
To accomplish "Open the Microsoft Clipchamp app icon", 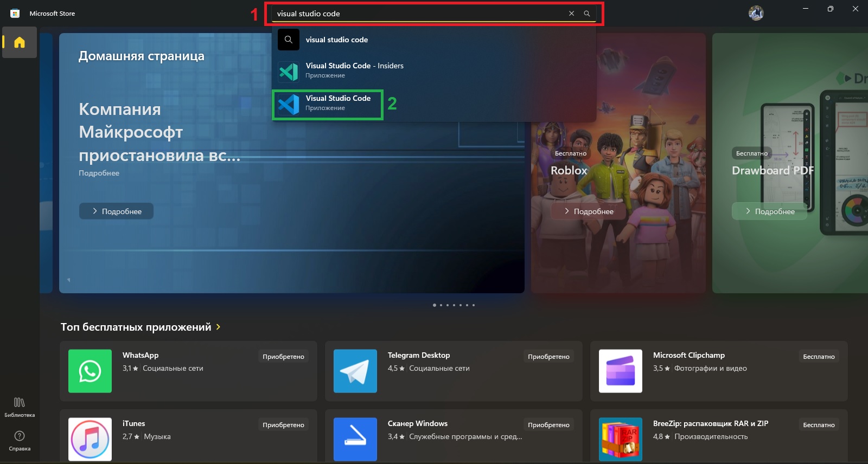I will click(621, 371).
